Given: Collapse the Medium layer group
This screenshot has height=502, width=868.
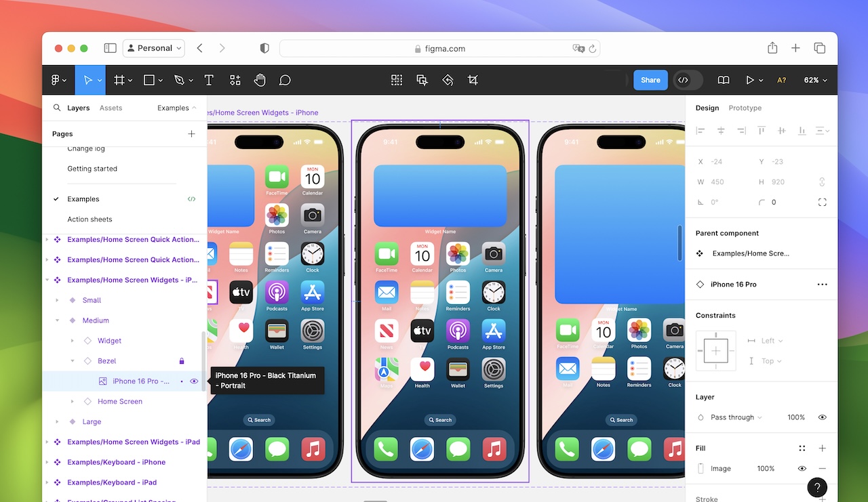Looking at the screenshot, I should (57, 320).
